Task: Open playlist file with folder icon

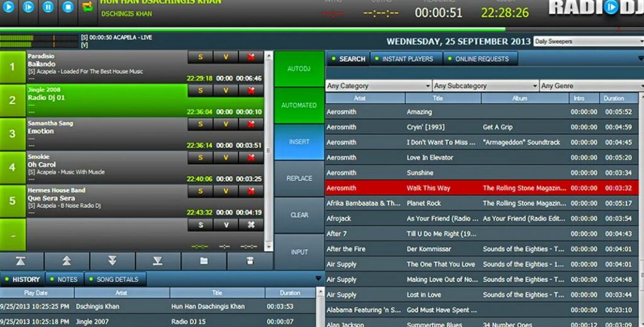Action: [204, 261]
